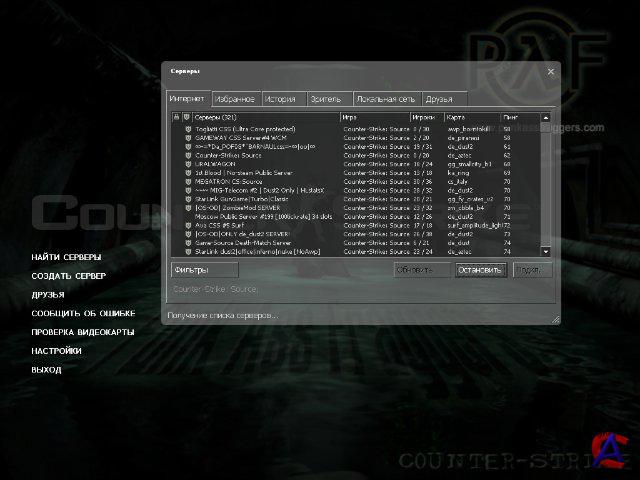This screenshot has height=480, width=640.
Task: Open the Друзья tab in server browser
Action: click(438, 99)
